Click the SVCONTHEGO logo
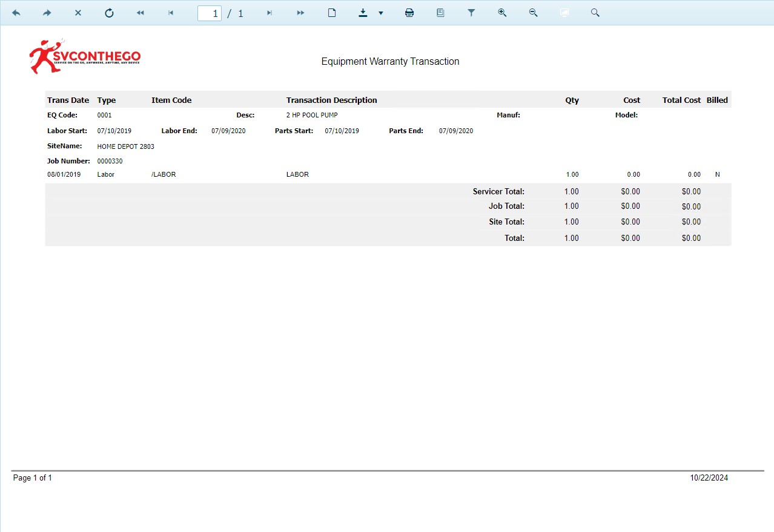774x532 pixels. [x=85, y=57]
